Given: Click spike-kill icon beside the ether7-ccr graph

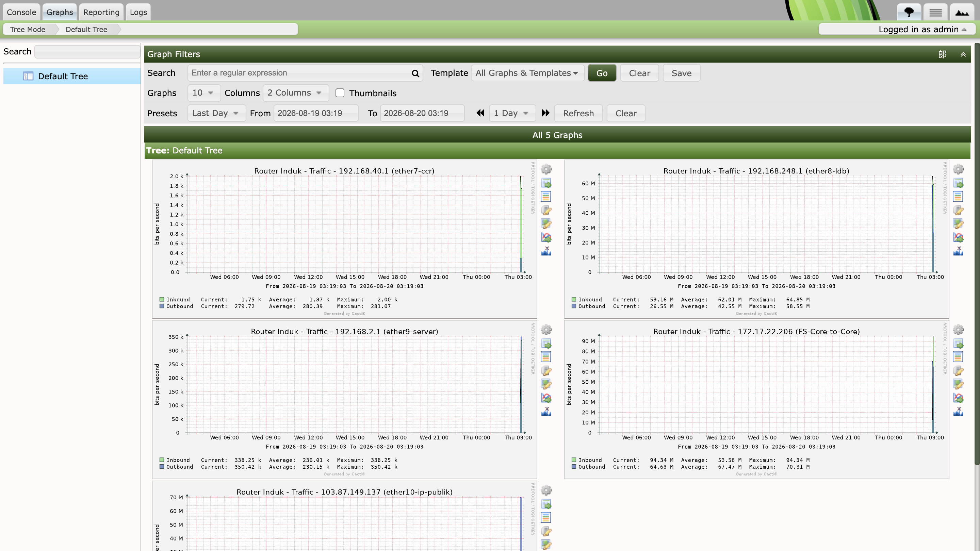Looking at the screenshot, I should tap(546, 251).
